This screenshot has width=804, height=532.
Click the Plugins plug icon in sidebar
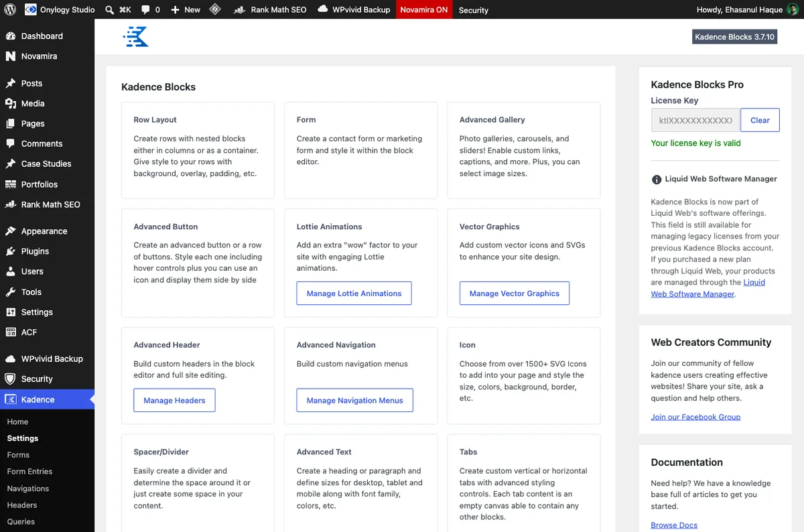click(10, 251)
